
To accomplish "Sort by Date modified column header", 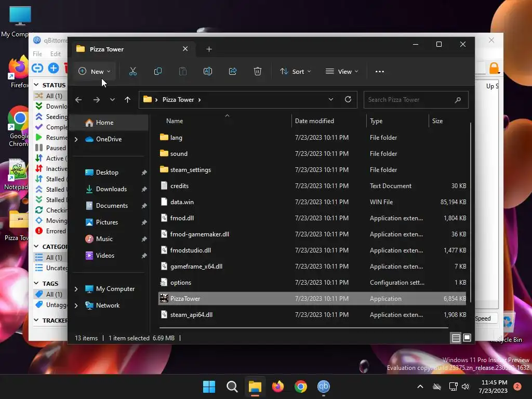I will coord(314,121).
